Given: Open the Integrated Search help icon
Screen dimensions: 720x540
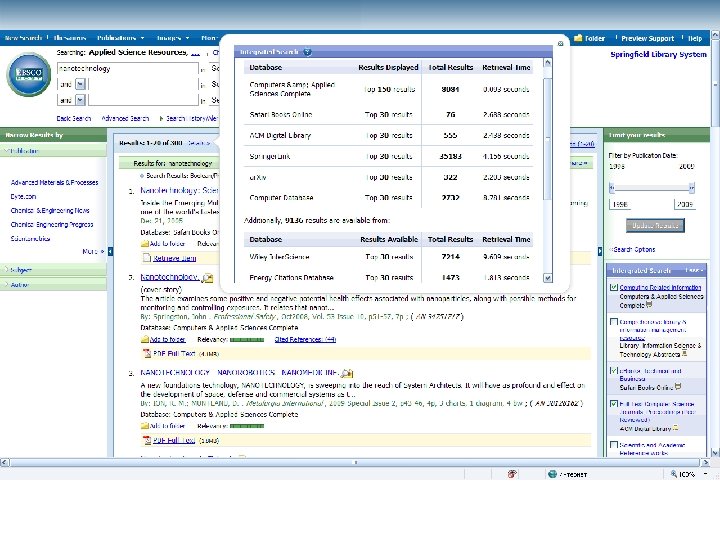Looking at the screenshot, I should pyautogui.click(x=308, y=52).
